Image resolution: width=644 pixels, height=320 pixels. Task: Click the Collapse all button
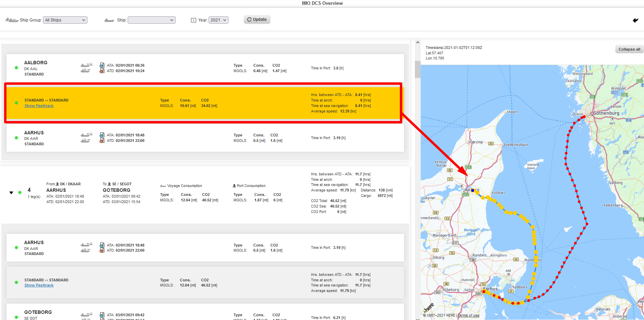[x=629, y=49]
